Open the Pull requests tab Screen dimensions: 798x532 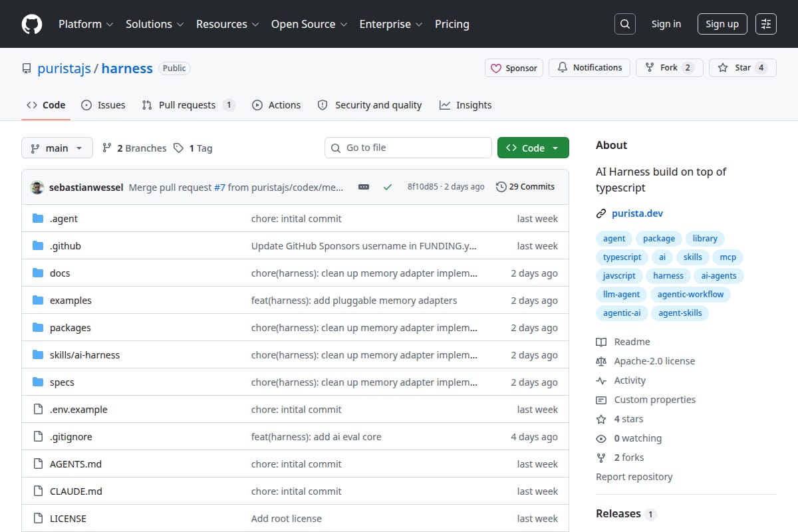pyautogui.click(x=188, y=105)
